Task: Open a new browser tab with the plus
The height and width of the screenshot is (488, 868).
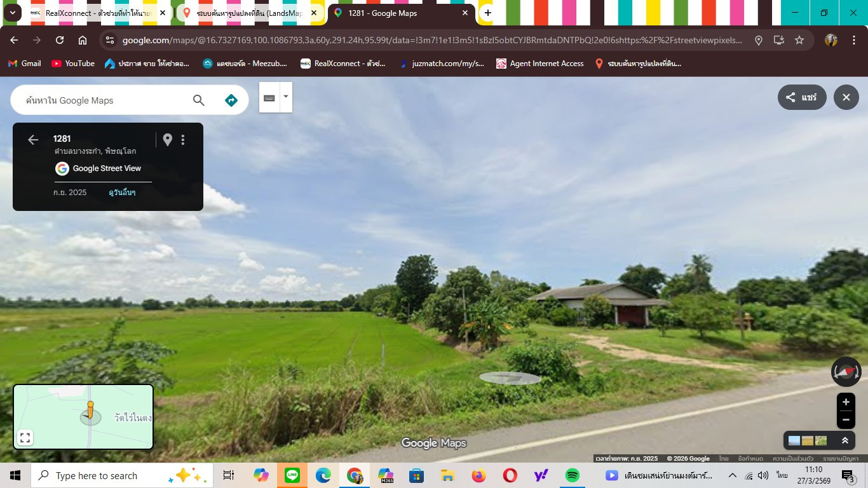Action: point(487,13)
